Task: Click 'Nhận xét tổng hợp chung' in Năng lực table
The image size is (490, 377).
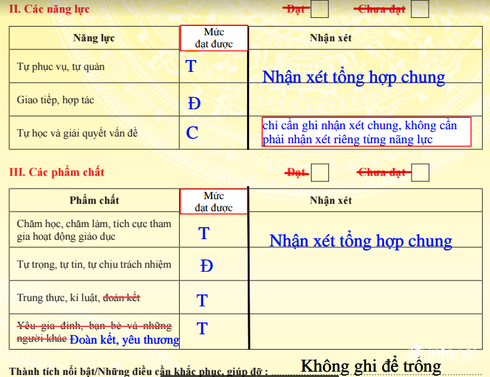Action: 354,77
